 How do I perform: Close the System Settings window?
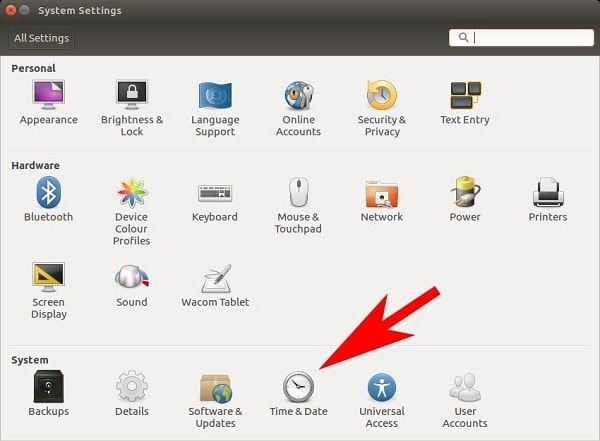pos(11,10)
